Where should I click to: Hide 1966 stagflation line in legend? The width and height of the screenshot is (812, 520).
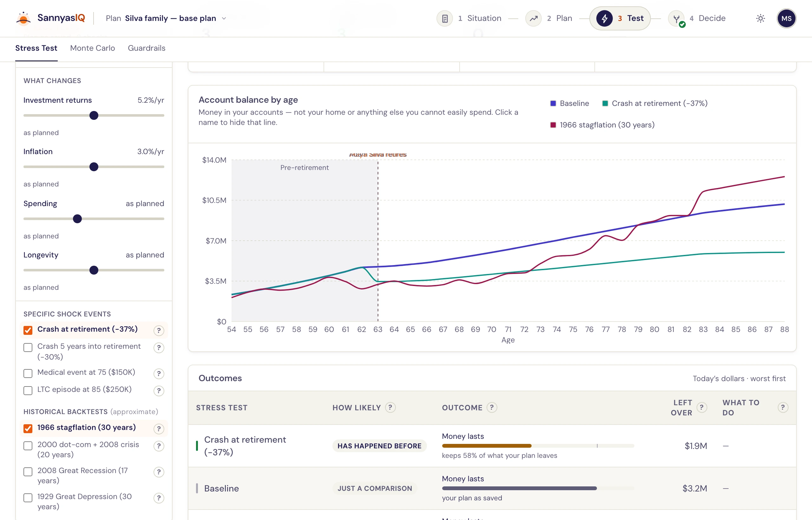pyautogui.click(x=602, y=125)
